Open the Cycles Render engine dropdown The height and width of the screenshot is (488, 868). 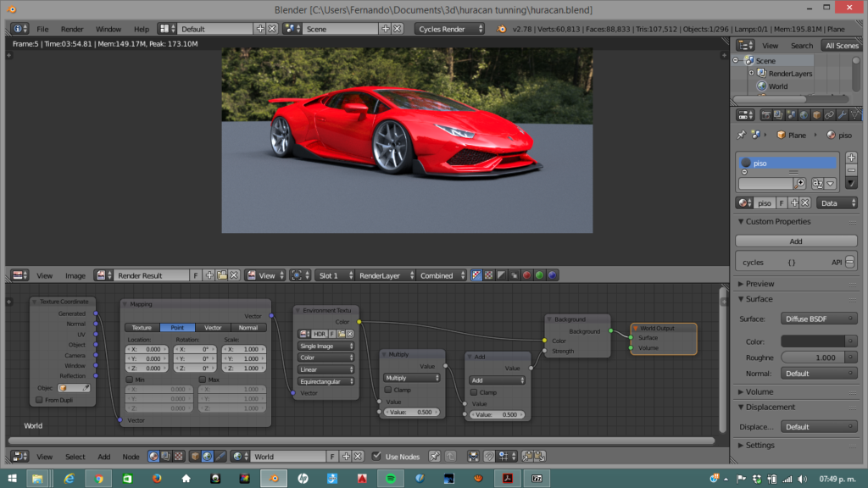[448, 28]
